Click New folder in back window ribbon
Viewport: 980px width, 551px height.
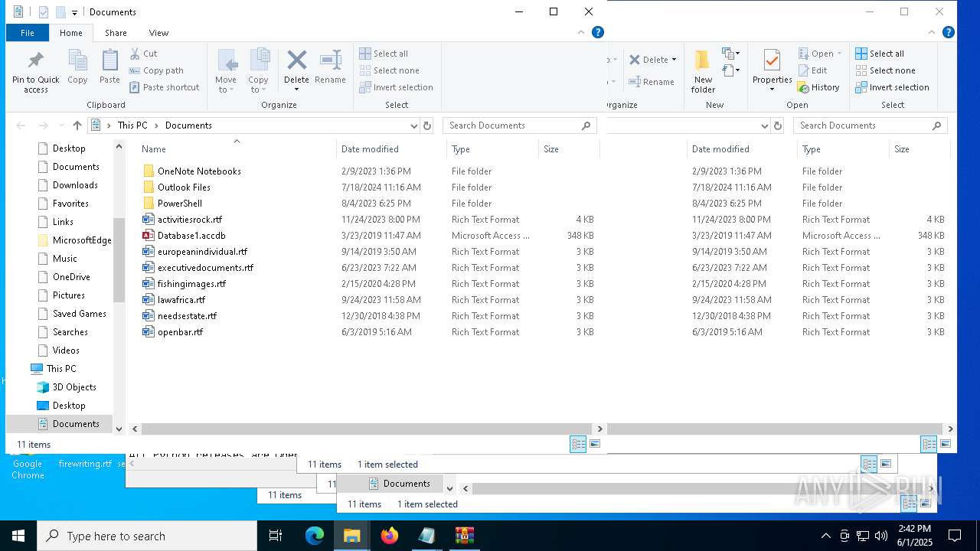tap(703, 73)
